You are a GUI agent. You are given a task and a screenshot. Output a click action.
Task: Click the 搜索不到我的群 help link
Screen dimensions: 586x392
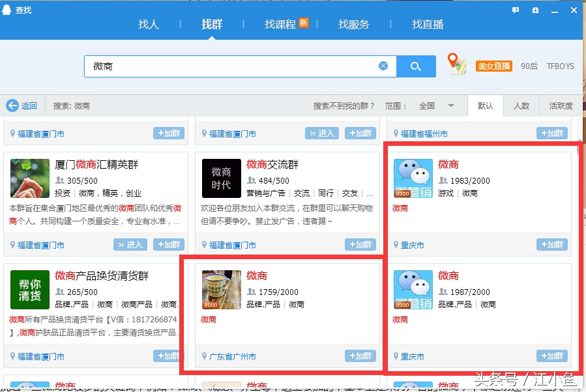click(344, 105)
